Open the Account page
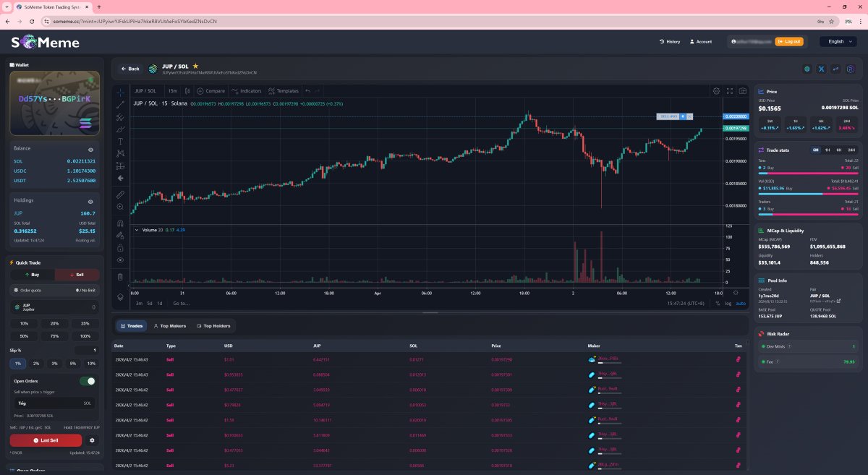This screenshot has width=868, height=475. [701, 41]
